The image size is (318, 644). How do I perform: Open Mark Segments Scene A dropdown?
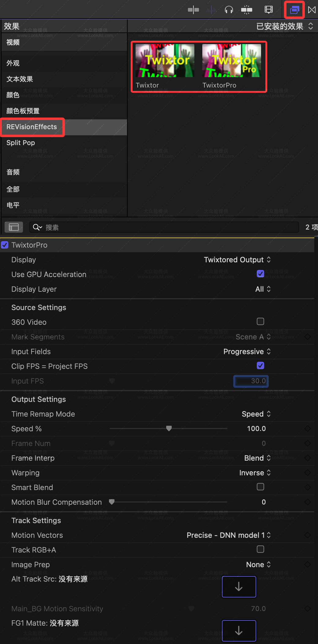pyautogui.click(x=253, y=337)
